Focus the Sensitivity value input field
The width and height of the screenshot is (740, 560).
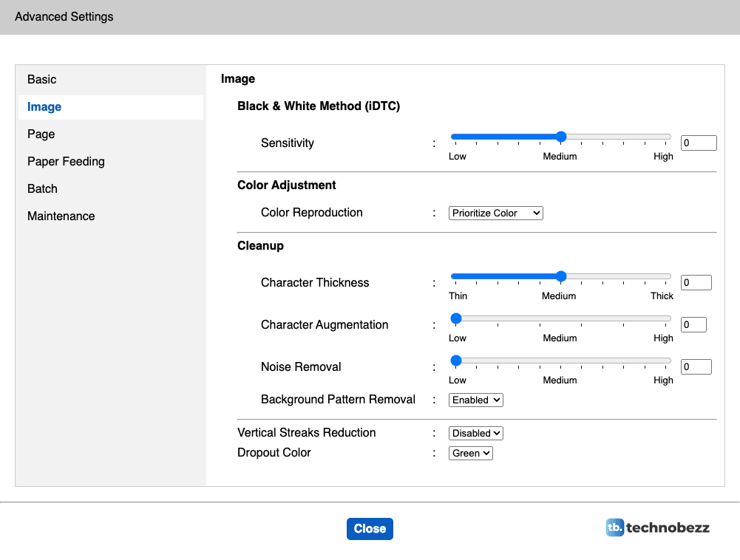click(699, 143)
